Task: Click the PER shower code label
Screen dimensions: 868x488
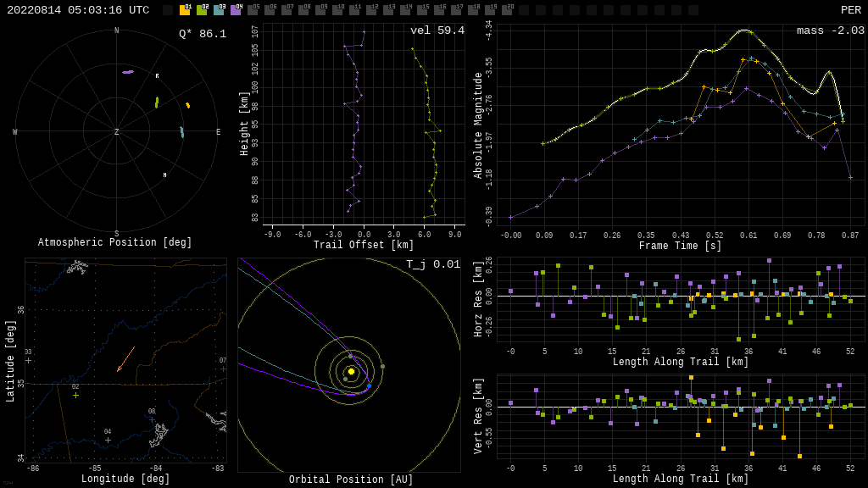Action: pyautogui.click(x=850, y=10)
